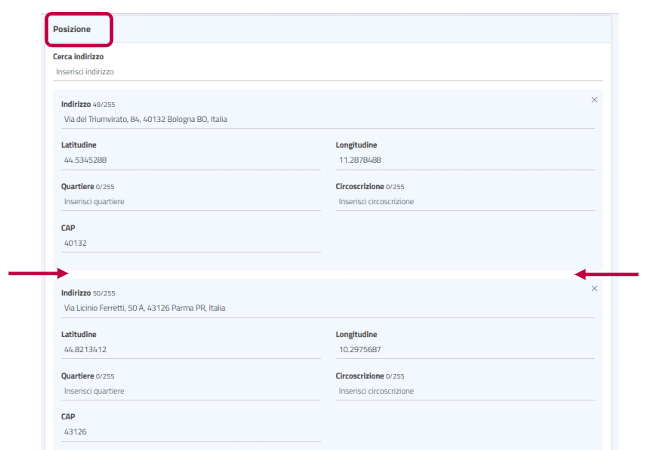Click Circoscrizione field in the Bologna block
The image size is (659, 450).
[x=464, y=202]
